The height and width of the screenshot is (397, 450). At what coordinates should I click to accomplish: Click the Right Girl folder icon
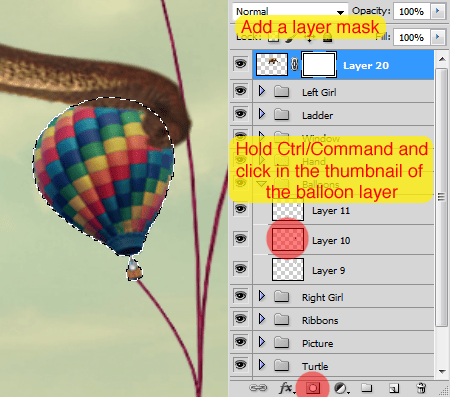[x=281, y=296]
